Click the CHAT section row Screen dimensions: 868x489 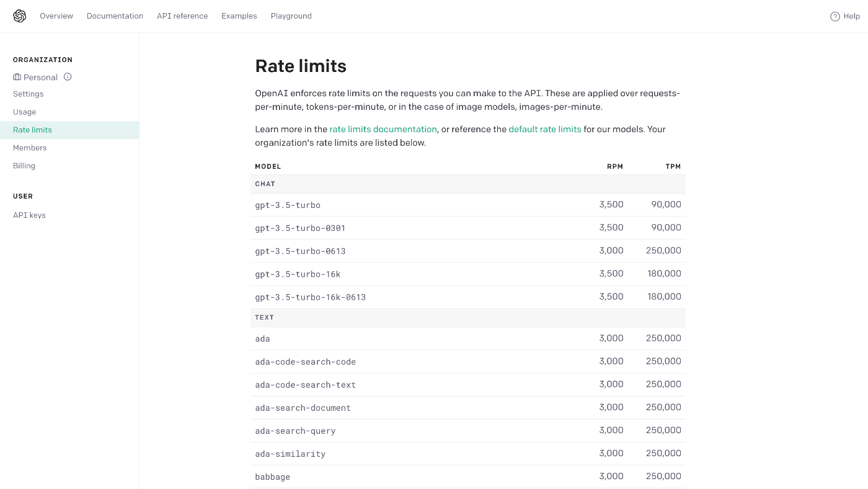(x=468, y=184)
